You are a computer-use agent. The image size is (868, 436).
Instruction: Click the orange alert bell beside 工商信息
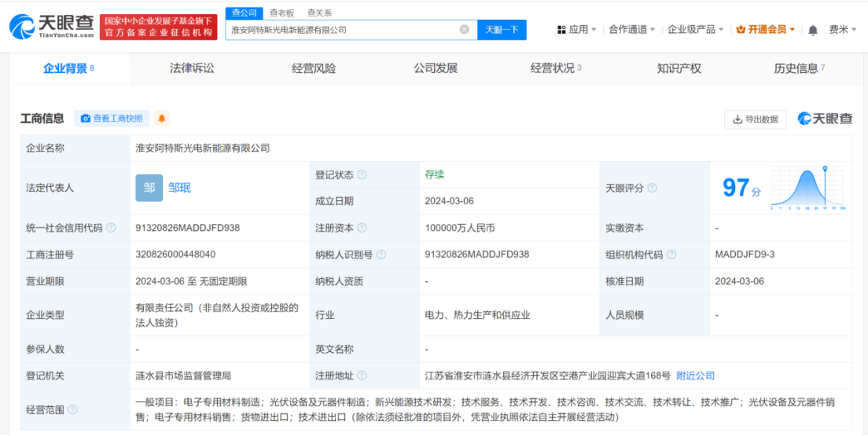point(162,119)
